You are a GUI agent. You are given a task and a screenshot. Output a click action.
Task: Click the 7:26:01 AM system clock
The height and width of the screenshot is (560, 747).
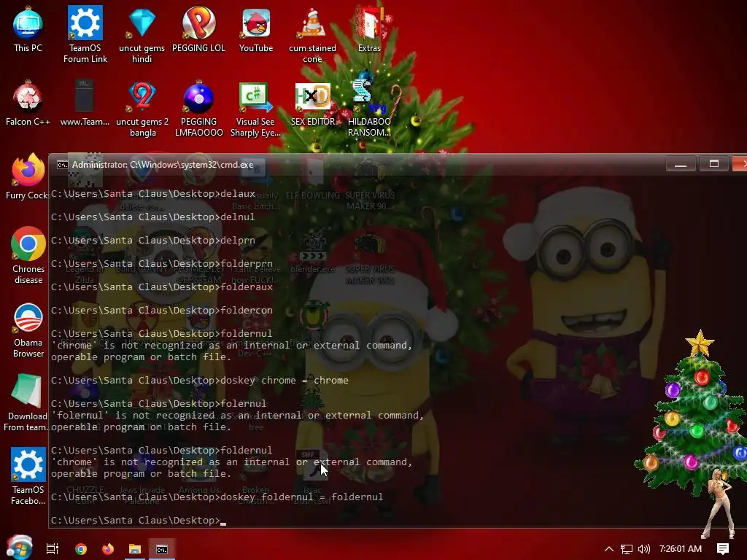click(x=681, y=549)
